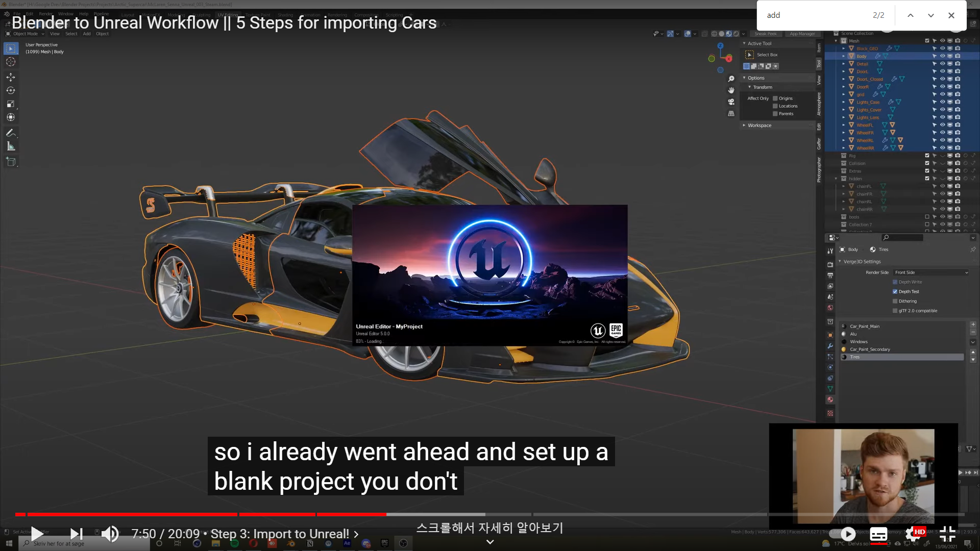Open the Add menu in viewport header
Image resolution: width=980 pixels, height=551 pixels.
click(87, 34)
